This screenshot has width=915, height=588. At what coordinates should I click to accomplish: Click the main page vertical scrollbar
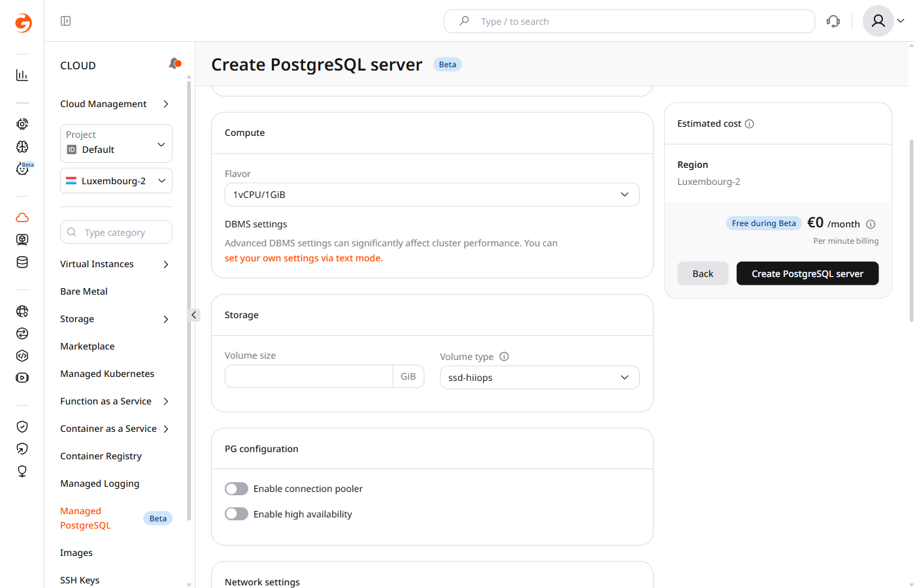tap(911, 231)
